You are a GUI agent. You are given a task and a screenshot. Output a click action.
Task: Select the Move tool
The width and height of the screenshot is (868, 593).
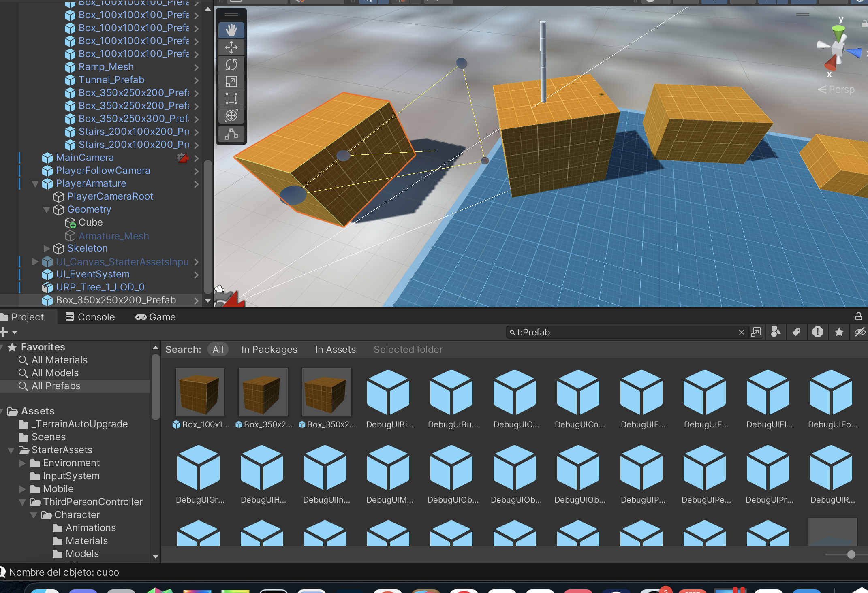231,47
